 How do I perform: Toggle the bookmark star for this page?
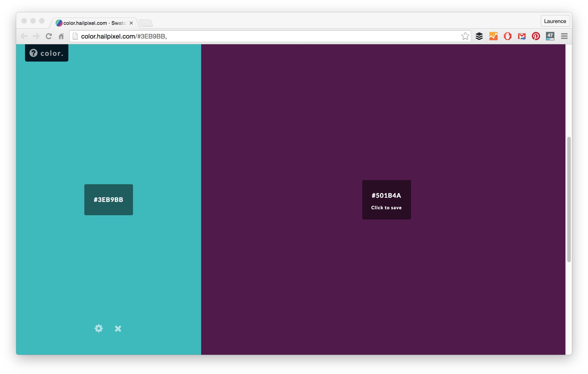(x=465, y=36)
